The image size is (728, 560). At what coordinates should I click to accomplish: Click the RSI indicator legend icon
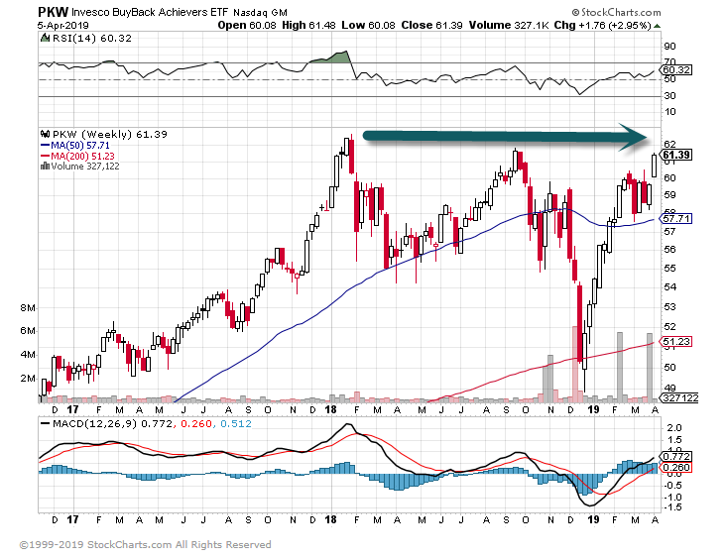point(45,38)
